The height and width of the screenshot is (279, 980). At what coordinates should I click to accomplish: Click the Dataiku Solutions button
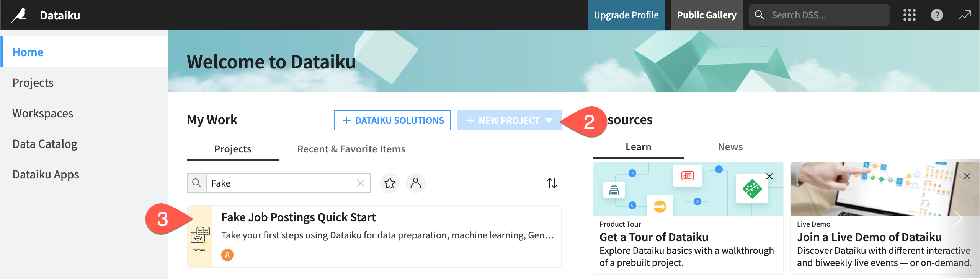[392, 120]
